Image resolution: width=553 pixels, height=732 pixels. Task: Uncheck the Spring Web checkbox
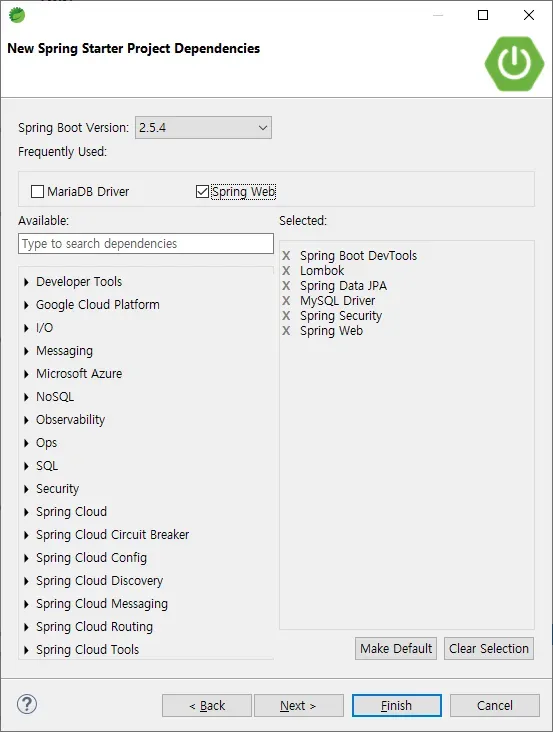click(202, 191)
